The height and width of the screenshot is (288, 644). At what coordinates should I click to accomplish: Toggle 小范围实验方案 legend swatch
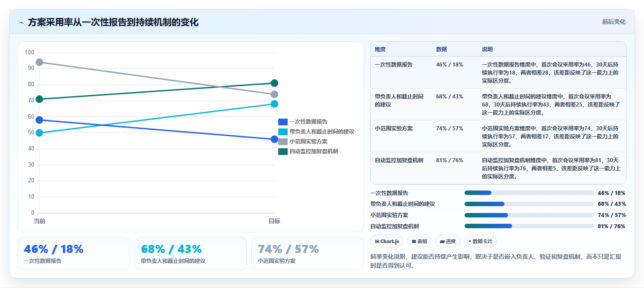coord(283,142)
